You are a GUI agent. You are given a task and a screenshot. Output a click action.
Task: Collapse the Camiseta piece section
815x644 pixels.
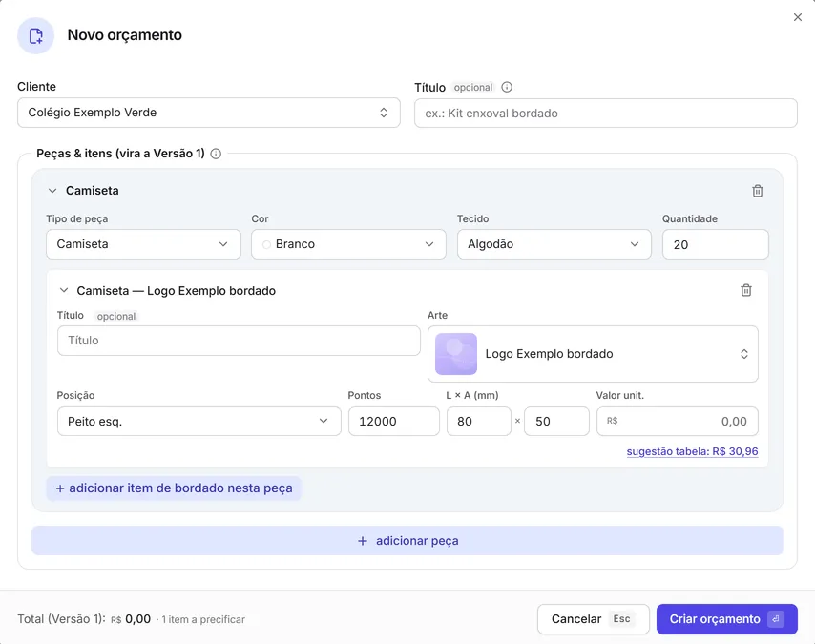(x=52, y=191)
